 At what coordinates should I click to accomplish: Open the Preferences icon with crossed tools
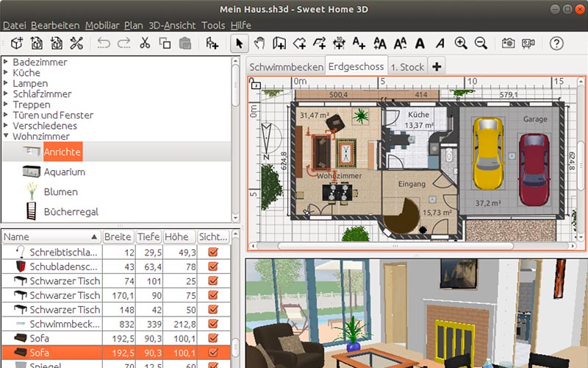tap(76, 43)
